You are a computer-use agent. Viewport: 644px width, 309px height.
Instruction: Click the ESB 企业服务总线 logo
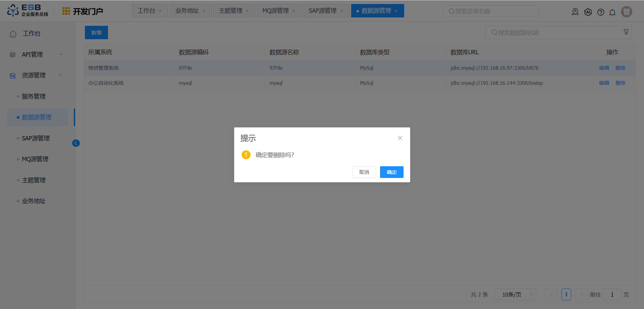pyautogui.click(x=28, y=10)
